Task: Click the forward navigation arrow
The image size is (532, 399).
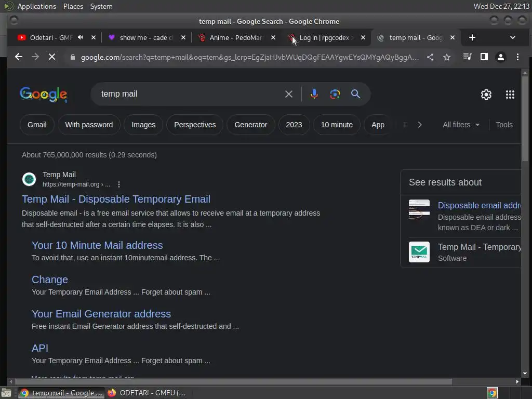Action: 35,57
